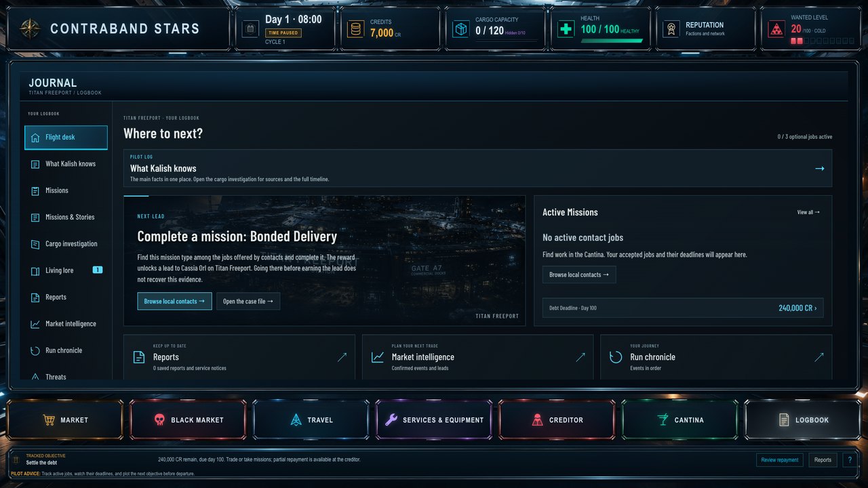
Task: Click the What Kalish knows sidebar icon
Action: pos(35,164)
